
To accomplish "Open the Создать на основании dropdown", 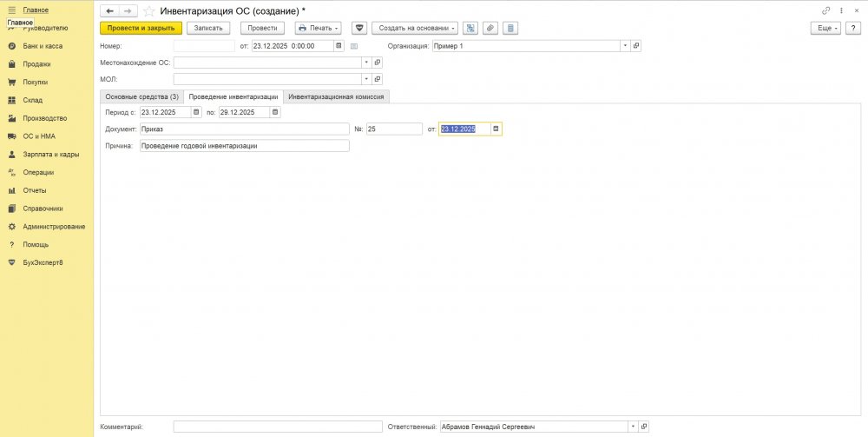I will (414, 28).
